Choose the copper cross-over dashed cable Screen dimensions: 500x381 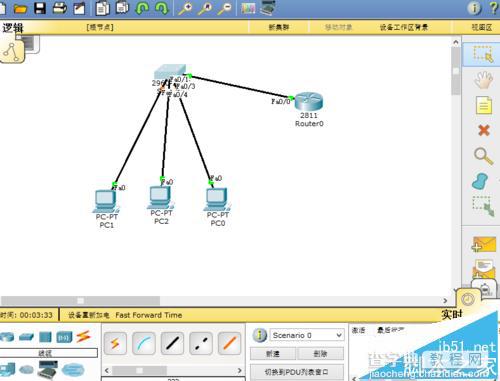[201, 343]
